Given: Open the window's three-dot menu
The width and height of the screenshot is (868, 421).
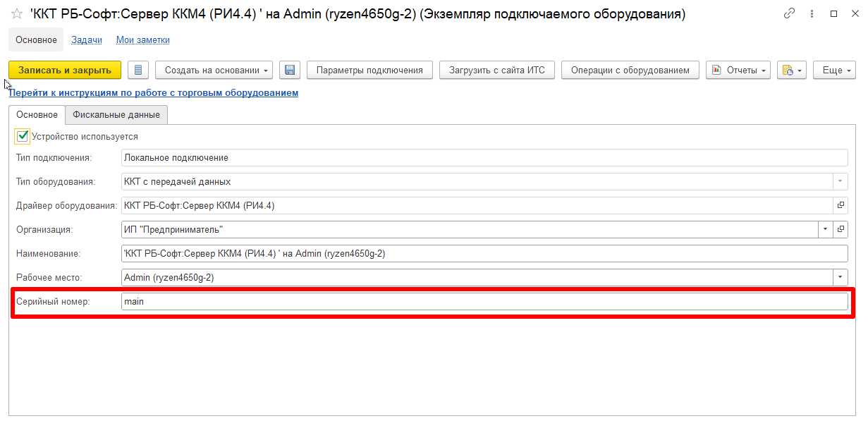Looking at the screenshot, I should pyautogui.click(x=812, y=13).
